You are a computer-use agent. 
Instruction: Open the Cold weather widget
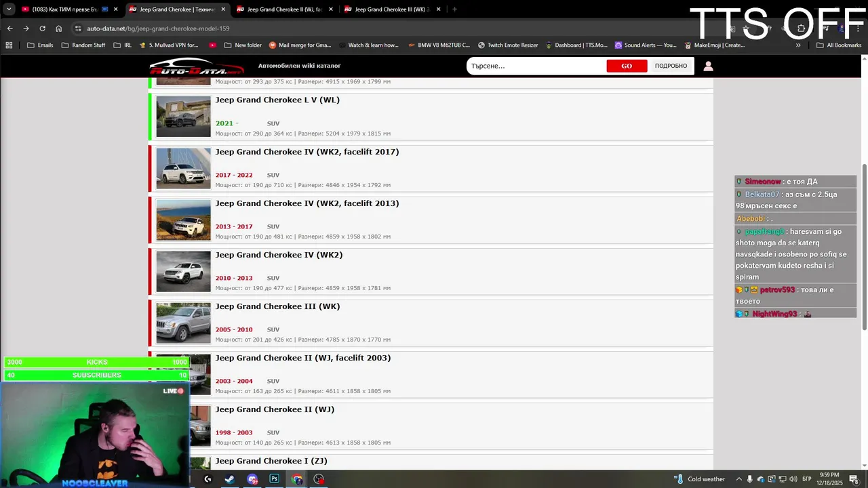click(699, 479)
